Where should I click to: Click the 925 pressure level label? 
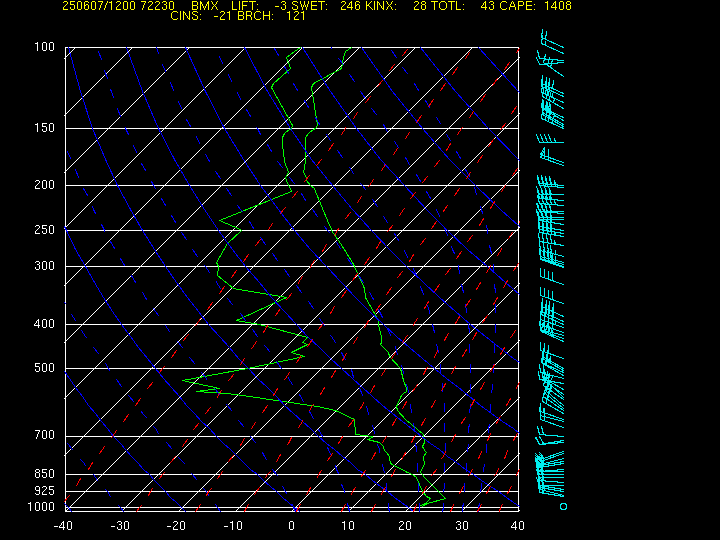point(45,491)
